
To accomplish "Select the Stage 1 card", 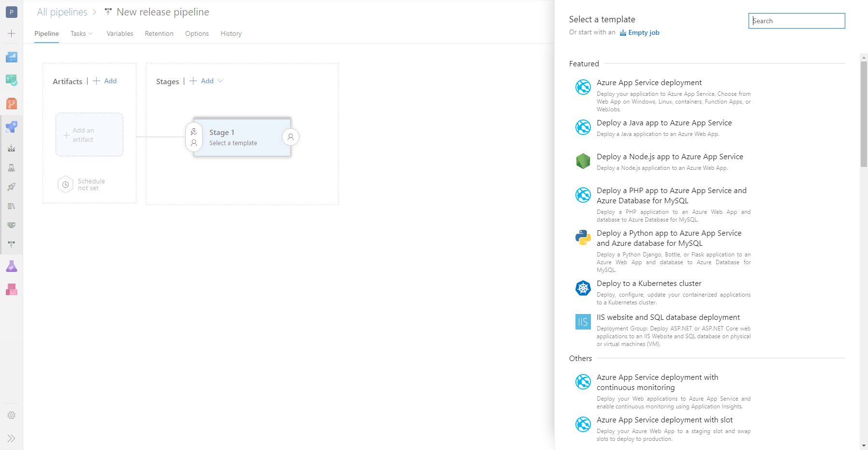I will point(242,137).
